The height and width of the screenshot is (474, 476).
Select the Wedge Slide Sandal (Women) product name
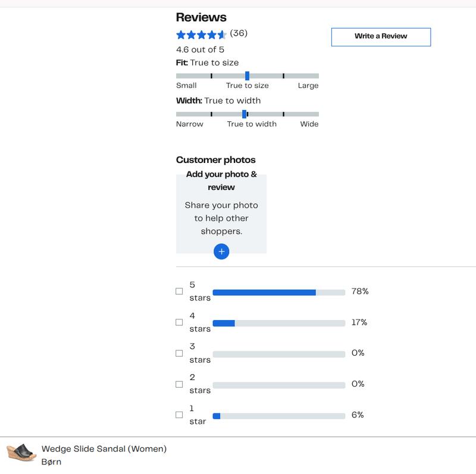tap(105, 448)
